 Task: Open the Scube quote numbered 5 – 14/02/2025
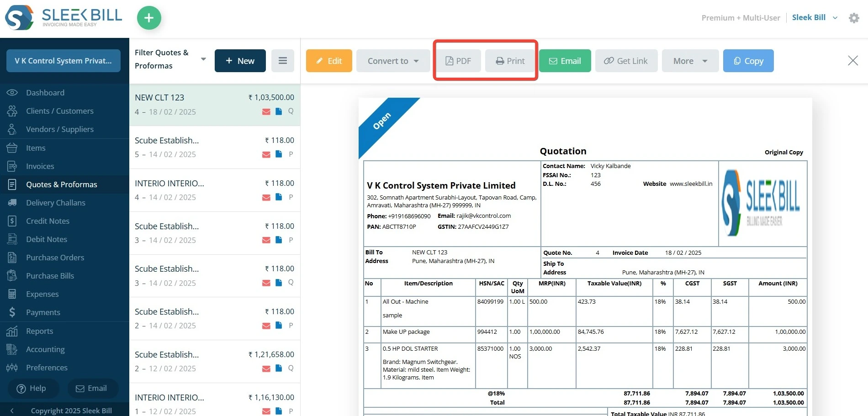[x=215, y=147]
